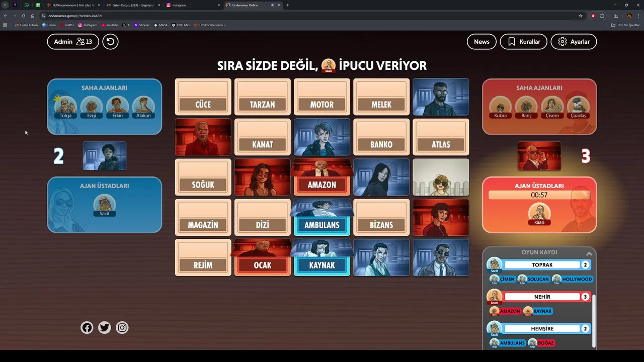Click Kubra's avatar in red field agents
Screen dimensions: 644x362
click(500, 107)
